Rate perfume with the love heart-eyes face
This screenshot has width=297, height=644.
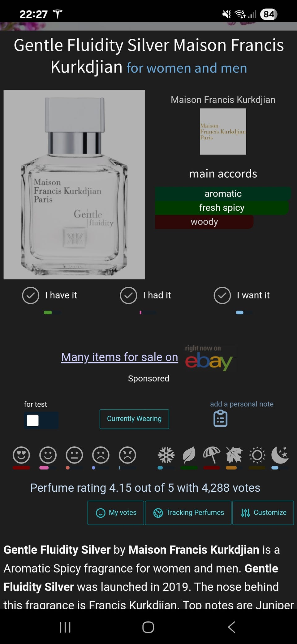pyautogui.click(x=21, y=455)
